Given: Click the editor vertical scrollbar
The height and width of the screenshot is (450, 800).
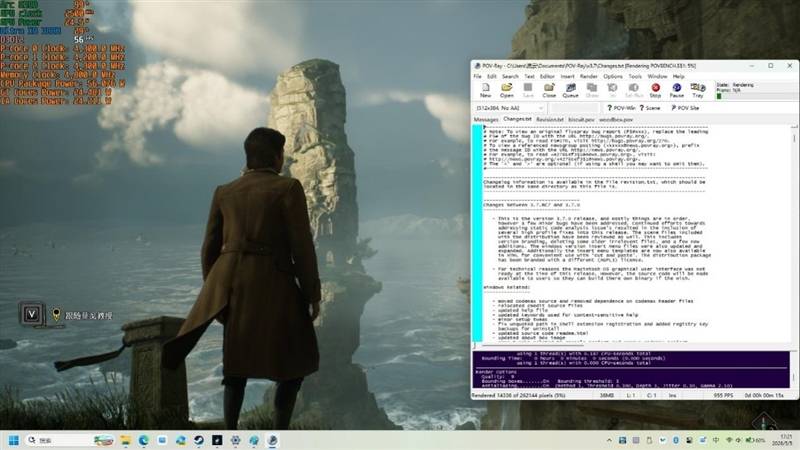Looking at the screenshot, I should pyautogui.click(x=794, y=233).
